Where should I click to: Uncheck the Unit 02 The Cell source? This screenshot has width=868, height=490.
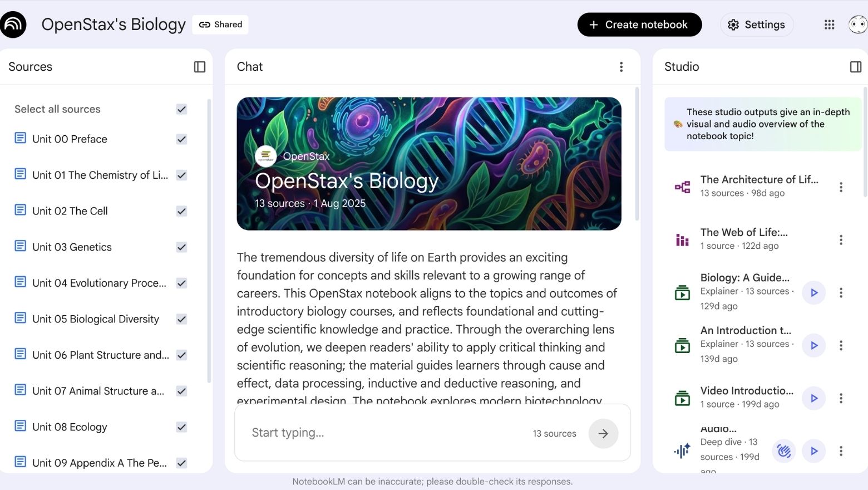click(181, 211)
